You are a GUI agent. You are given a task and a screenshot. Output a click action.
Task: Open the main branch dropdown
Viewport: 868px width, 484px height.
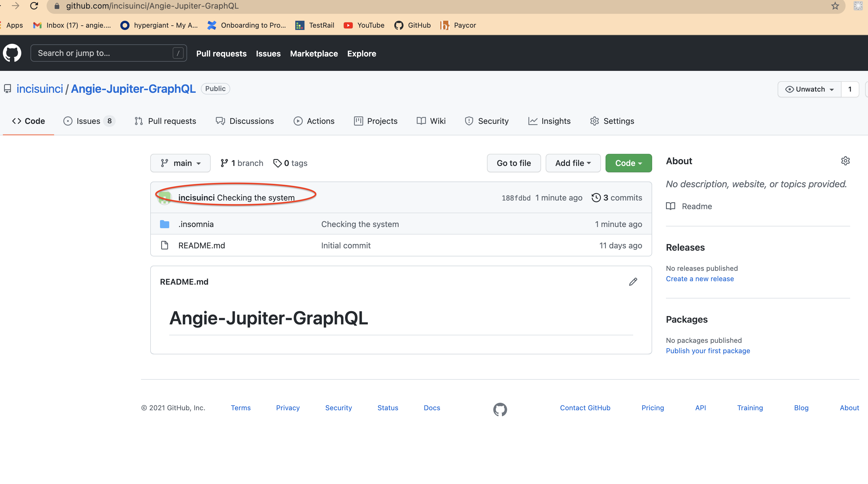[x=180, y=163]
